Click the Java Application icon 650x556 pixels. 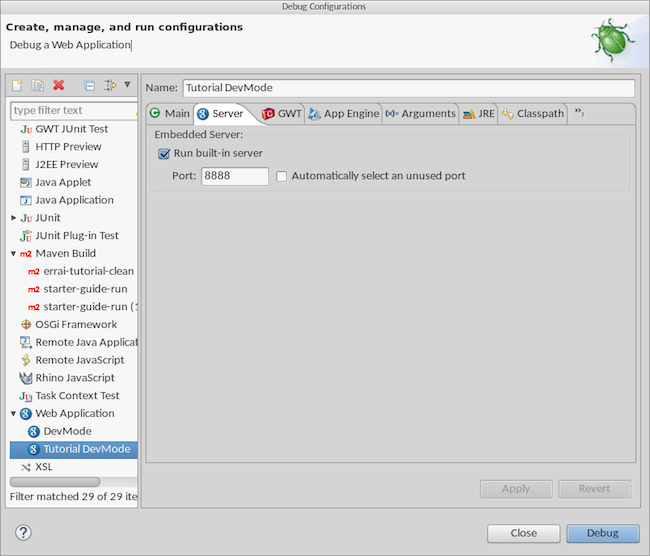coord(26,200)
